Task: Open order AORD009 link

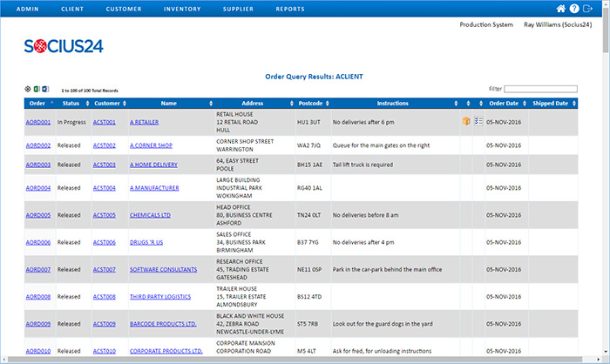Action: tap(38, 324)
